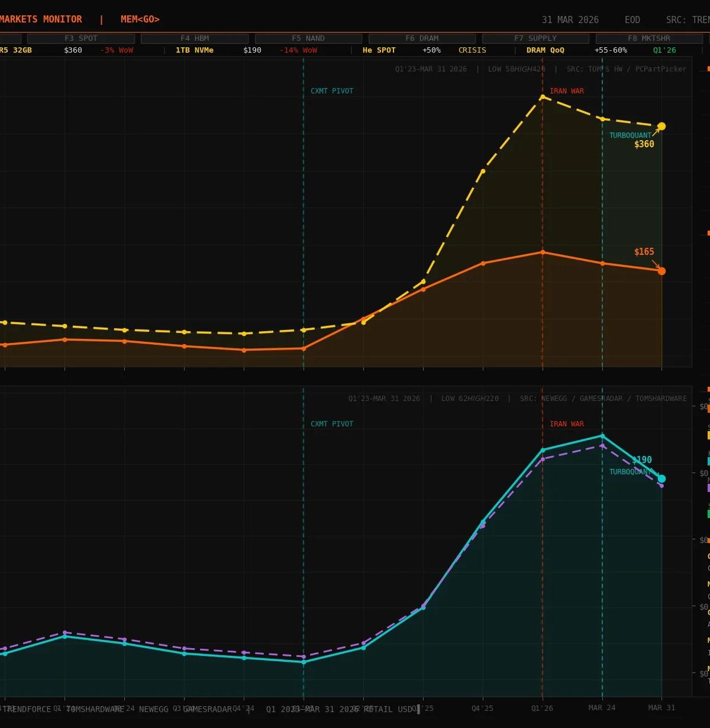Select the orange $165 series endpoint marker
This screenshot has width=710, height=728.
[661, 271]
